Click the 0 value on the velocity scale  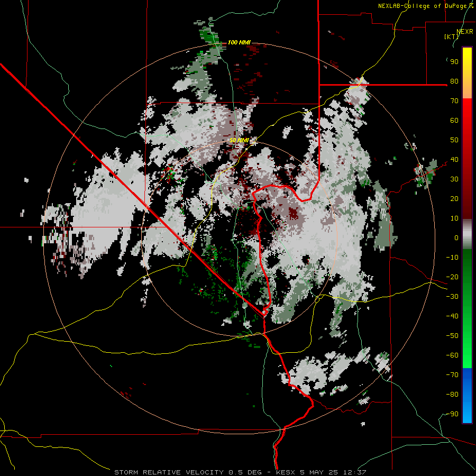click(456, 237)
